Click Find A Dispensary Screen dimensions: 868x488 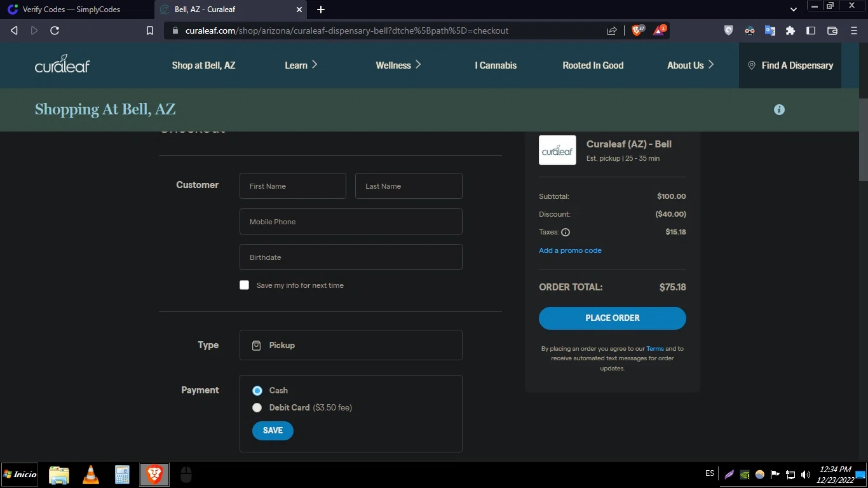coord(790,65)
